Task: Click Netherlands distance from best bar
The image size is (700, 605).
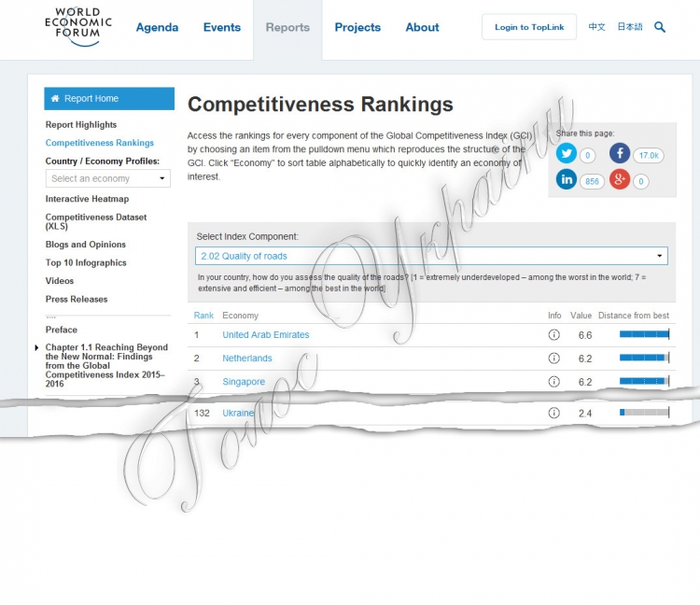Action: coord(645,358)
